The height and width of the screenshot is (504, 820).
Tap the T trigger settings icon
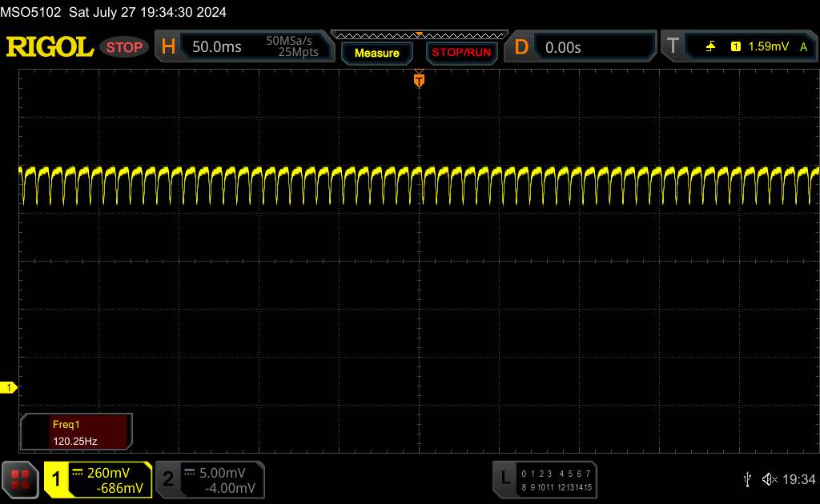[673, 47]
